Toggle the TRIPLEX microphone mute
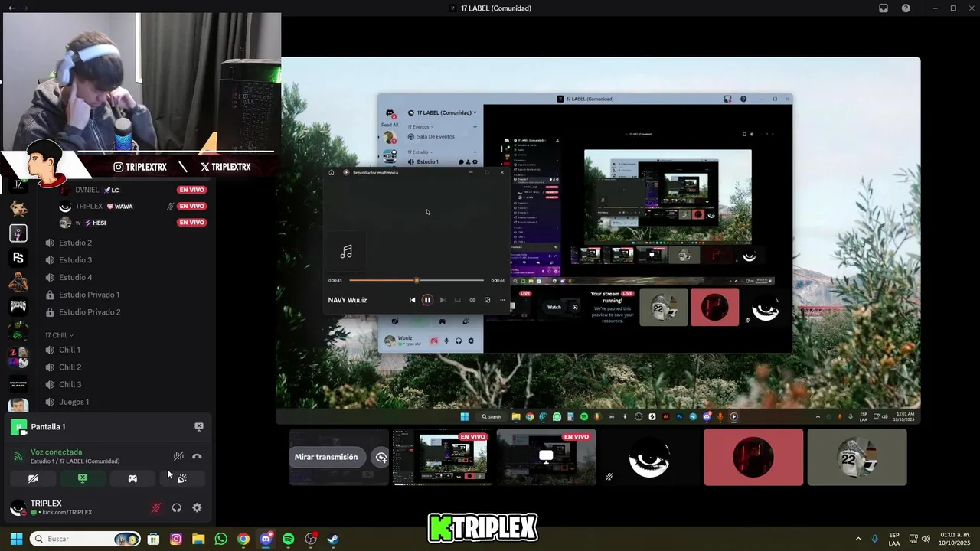This screenshot has height=551, width=980. tap(156, 507)
